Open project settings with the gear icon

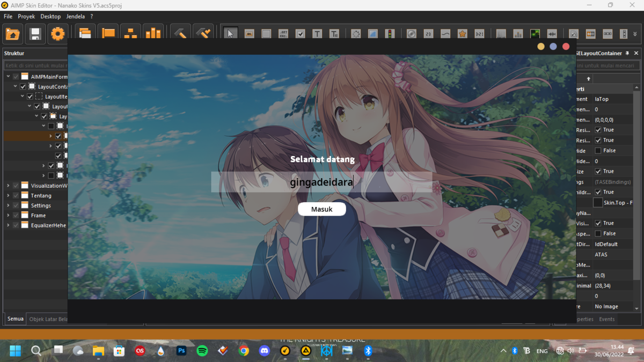coord(57,34)
